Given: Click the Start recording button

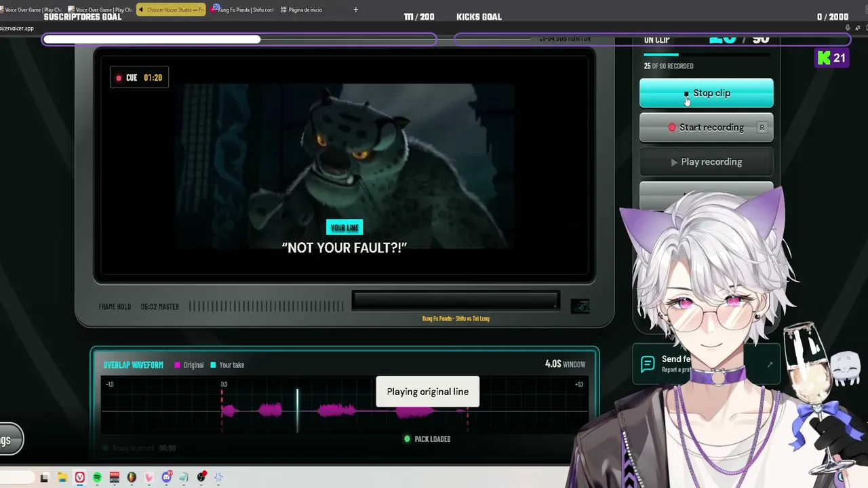Looking at the screenshot, I should (706, 127).
